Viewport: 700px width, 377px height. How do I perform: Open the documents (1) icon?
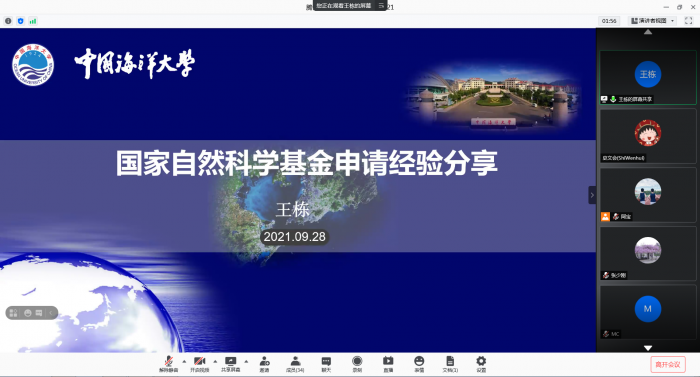tap(450, 364)
